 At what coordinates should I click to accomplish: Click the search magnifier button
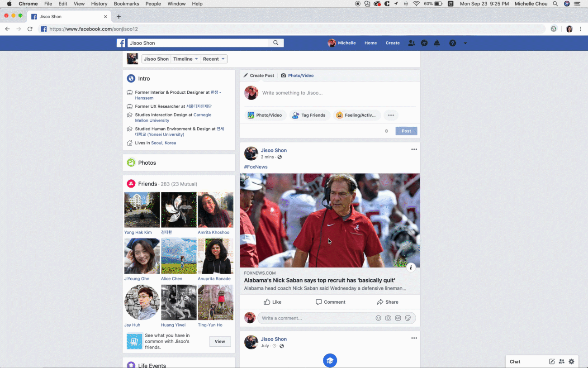click(275, 43)
